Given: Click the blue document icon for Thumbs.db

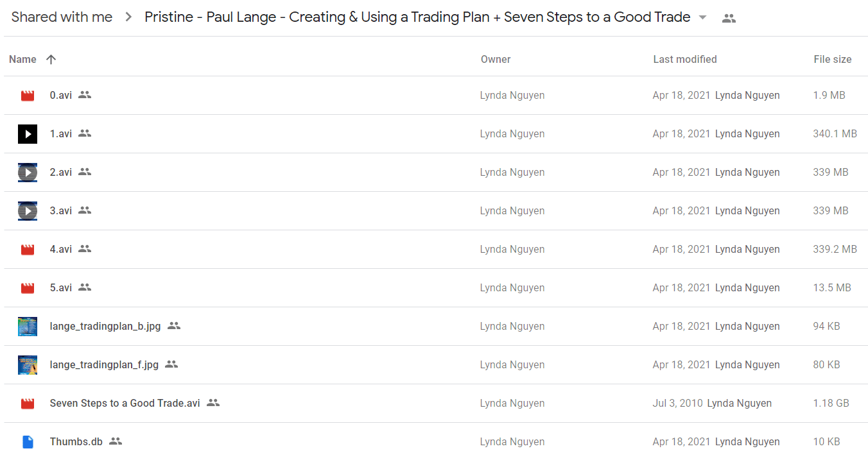Looking at the screenshot, I should click(27, 442).
